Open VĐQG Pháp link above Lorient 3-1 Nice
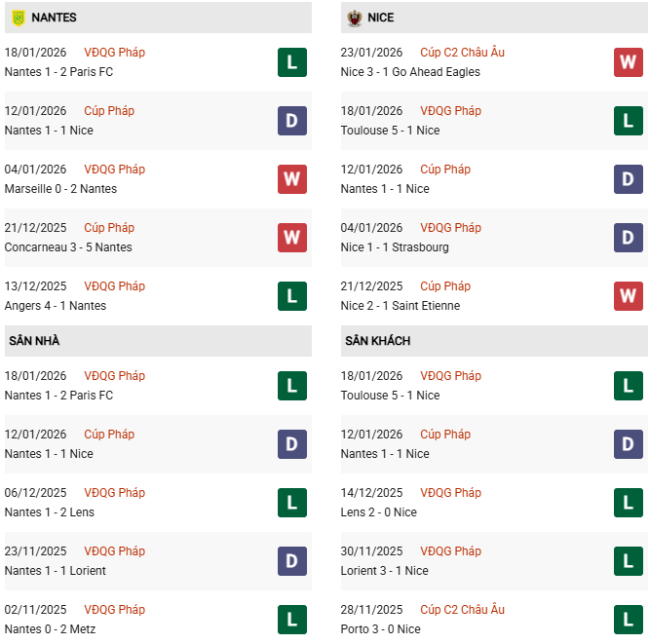The height and width of the screenshot is (644, 649). (450, 551)
